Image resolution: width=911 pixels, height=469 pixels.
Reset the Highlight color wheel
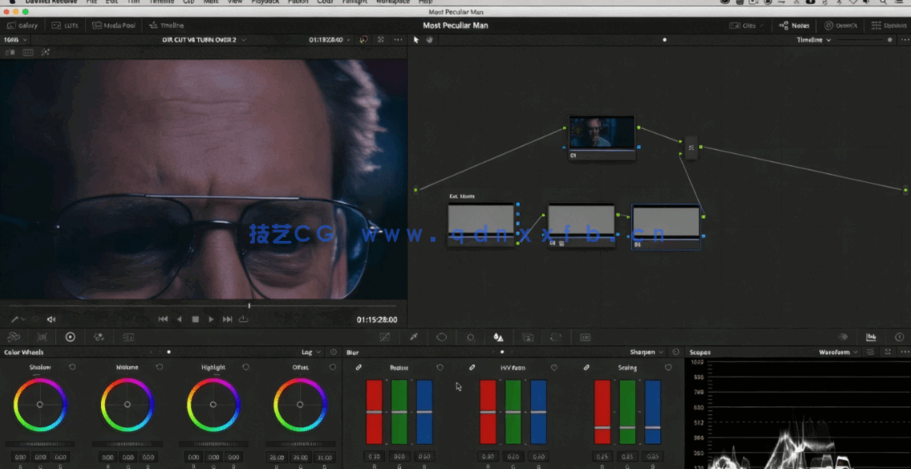[x=246, y=367]
